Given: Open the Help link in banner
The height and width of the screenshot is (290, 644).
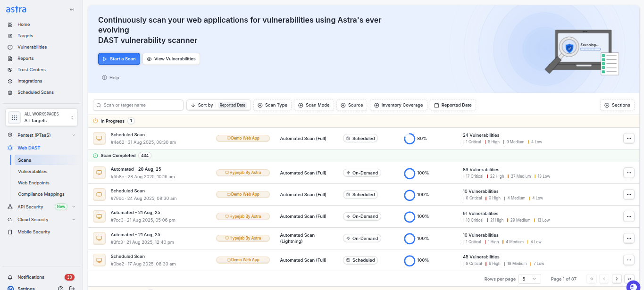Looking at the screenshot, I should pyautogui.click(x=110, y=78).
